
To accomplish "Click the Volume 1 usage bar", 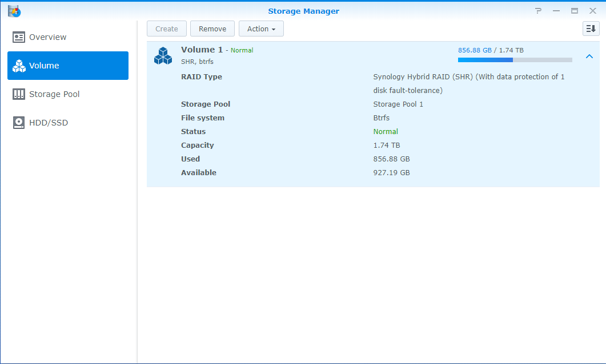I will [515, 59].
